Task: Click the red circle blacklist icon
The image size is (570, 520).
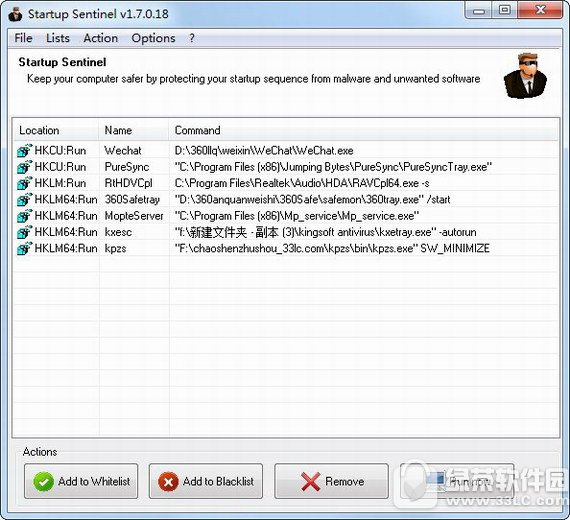Action: 168,481
